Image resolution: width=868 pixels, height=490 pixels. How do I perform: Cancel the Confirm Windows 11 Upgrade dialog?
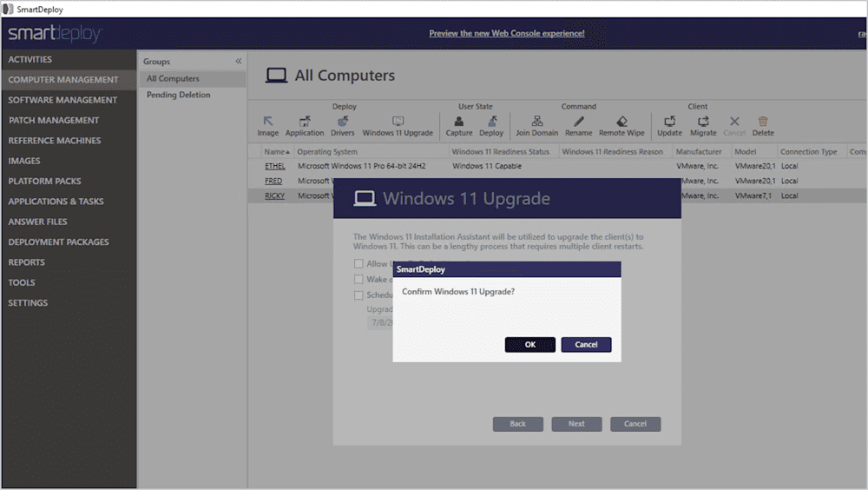(x=586, y=345)
